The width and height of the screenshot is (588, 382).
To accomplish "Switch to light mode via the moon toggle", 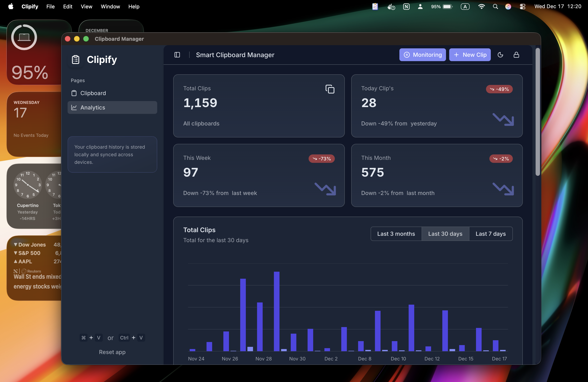I will (501, 55).
